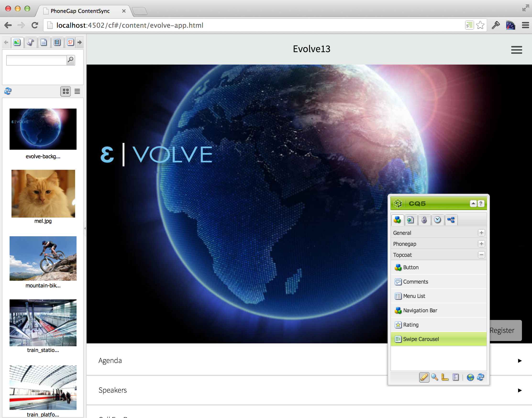
Task: Click the CQ5 logo cube in the sidekick
Action: [398, 203]
